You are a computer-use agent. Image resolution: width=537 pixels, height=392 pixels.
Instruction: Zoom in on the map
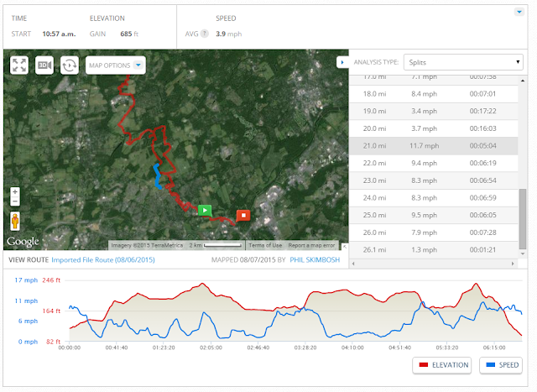[15, 192]
